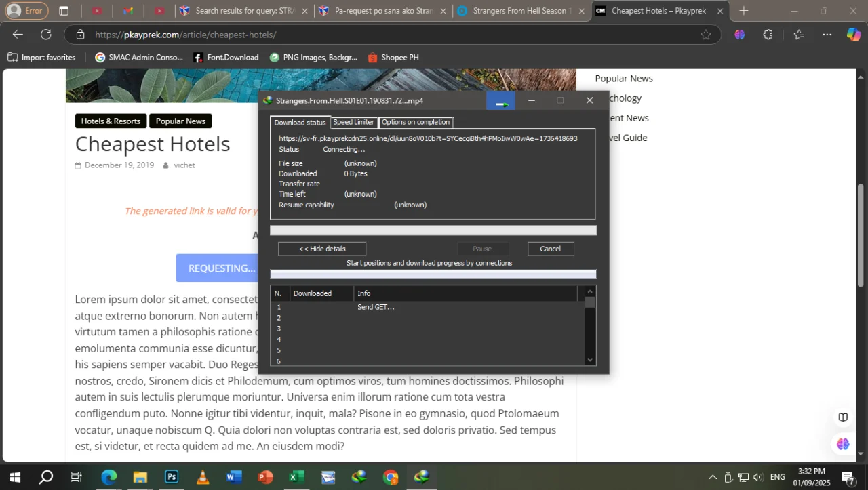Open PowerPoint taskbar icon
Screen dimensions: 868x490
click(x=265, y=477)
